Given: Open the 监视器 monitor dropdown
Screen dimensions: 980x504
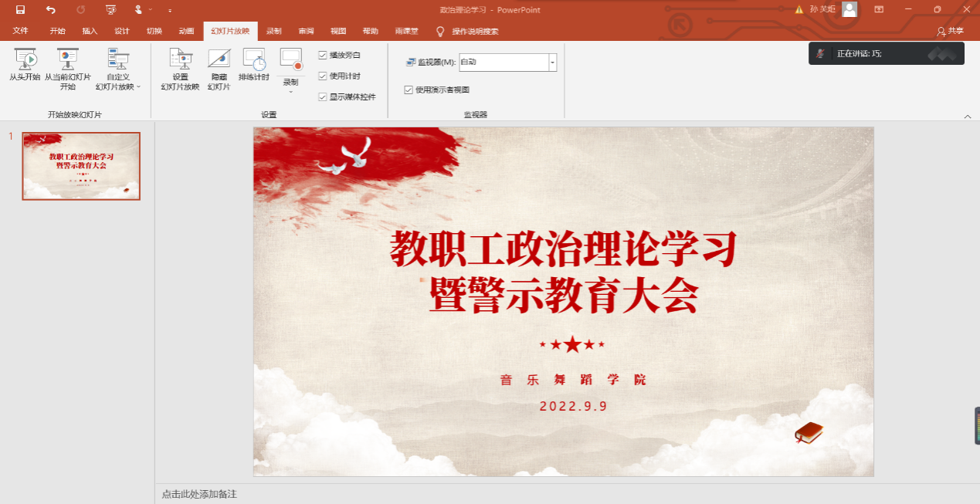Looking at the screenshot, I should click(552, 62).
